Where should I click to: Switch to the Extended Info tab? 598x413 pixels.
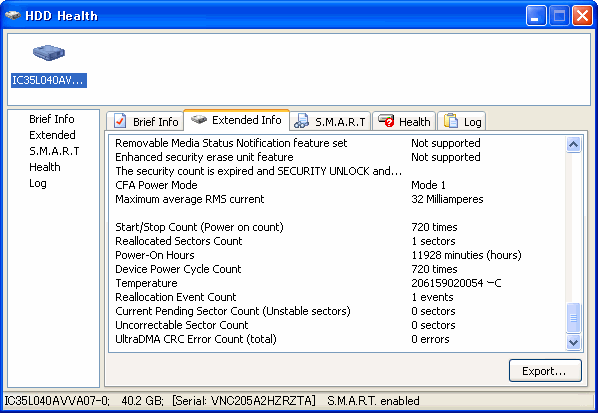[x=236, y=120]
